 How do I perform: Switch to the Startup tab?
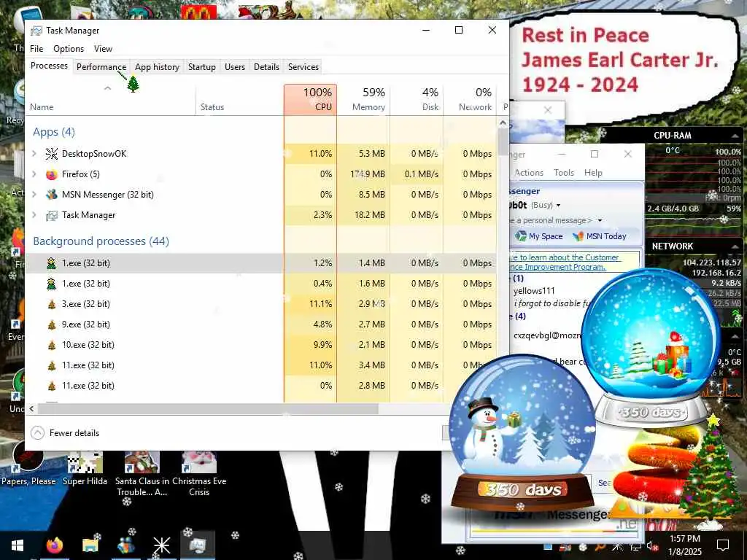202,66
